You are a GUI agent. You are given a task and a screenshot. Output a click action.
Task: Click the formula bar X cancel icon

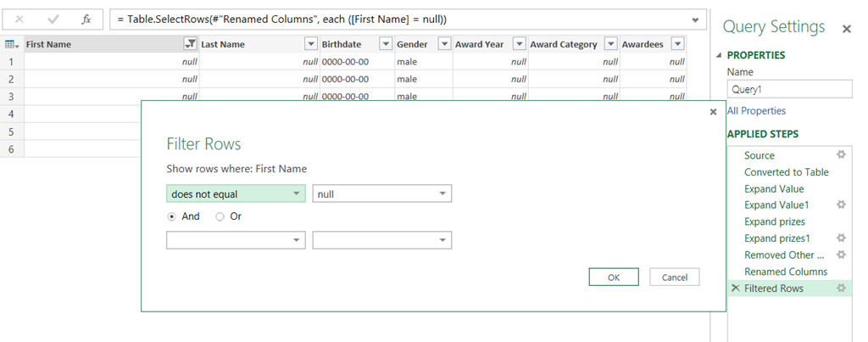[19, 19]
